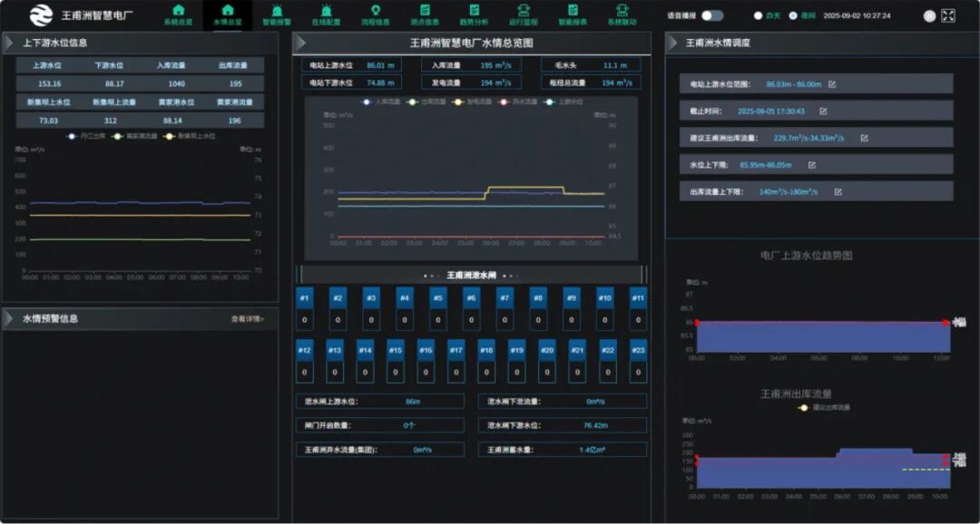Viewport: 980px width, 524px height.
Task: Click the 泄水闸下游水位 76.42m field
Action: (x=563, y=425)
